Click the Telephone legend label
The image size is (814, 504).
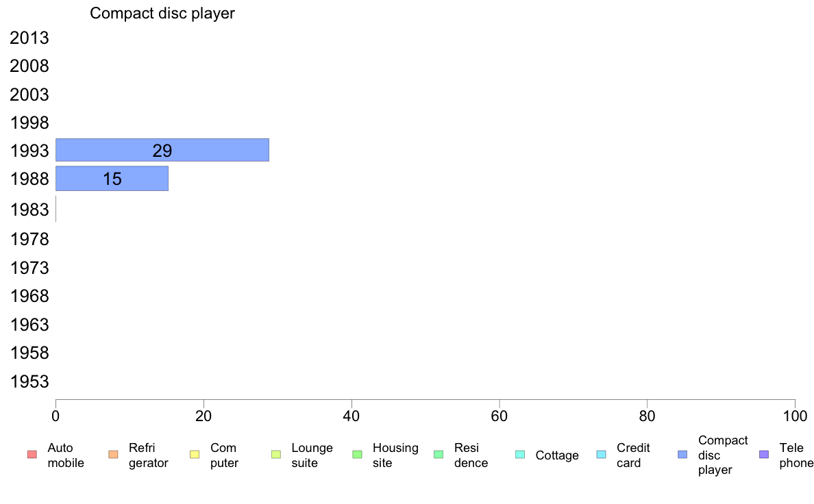tap(796, 455)
